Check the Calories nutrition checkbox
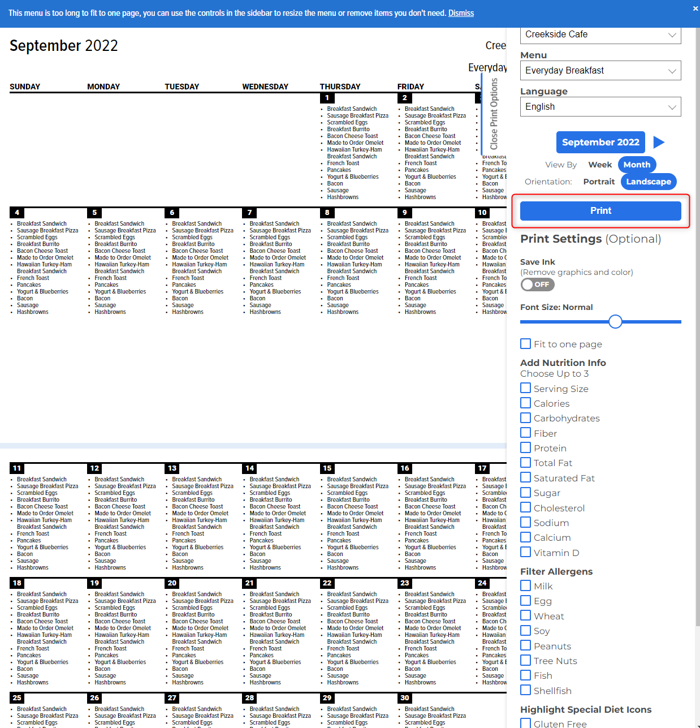The height and width of the screenshot is (728, 700). point(526,403)
